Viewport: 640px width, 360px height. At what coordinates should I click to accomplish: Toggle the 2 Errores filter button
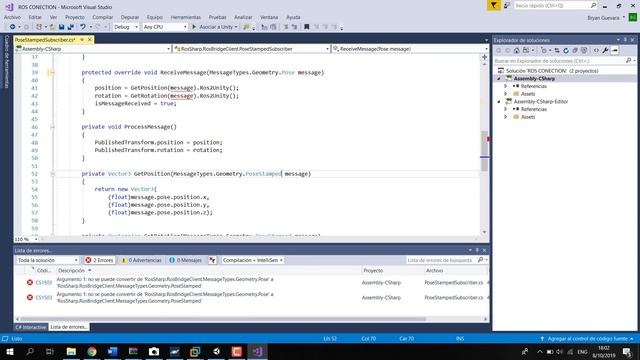coord(99,260)
